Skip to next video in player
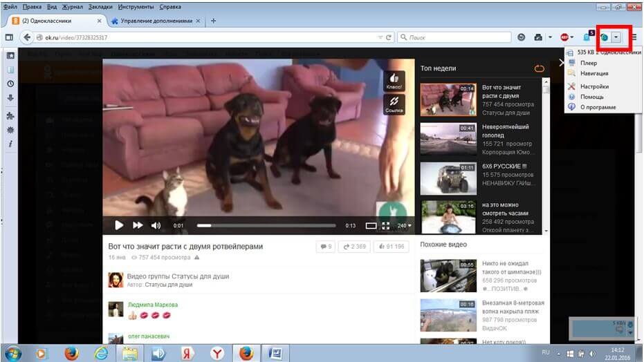 point(138,225)
